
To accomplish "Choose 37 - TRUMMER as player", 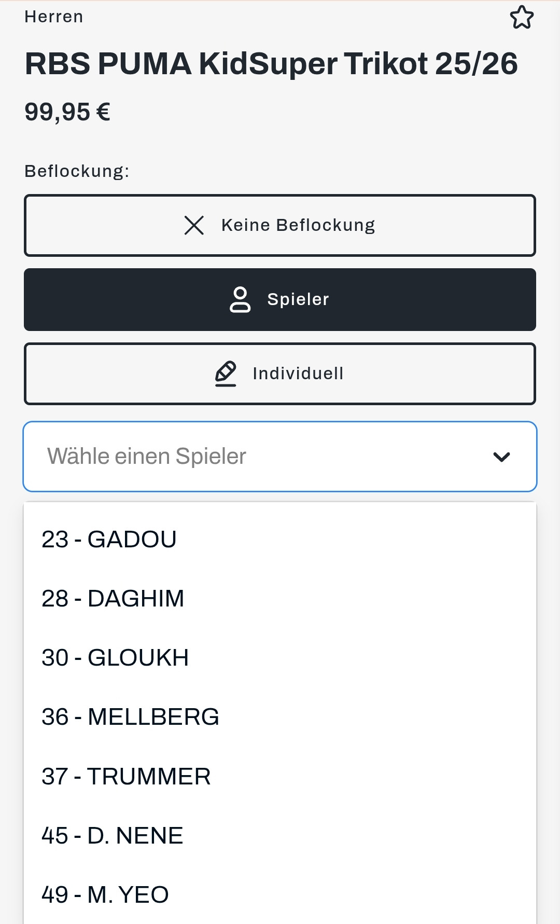I will [x=126, y=777].
